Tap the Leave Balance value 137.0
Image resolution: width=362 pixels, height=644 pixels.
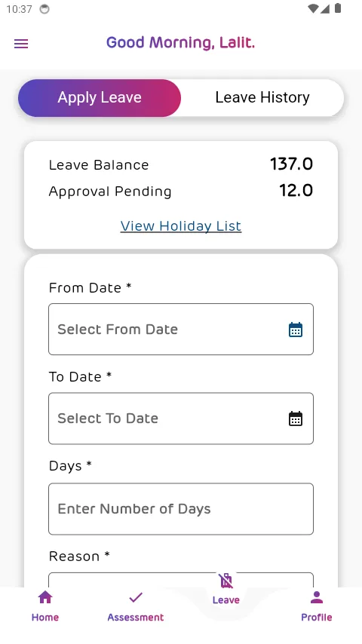coord(291,164)
